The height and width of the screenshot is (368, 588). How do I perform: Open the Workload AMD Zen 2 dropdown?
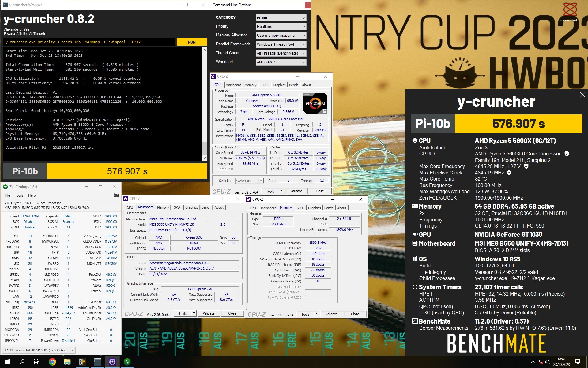(281, 62)
